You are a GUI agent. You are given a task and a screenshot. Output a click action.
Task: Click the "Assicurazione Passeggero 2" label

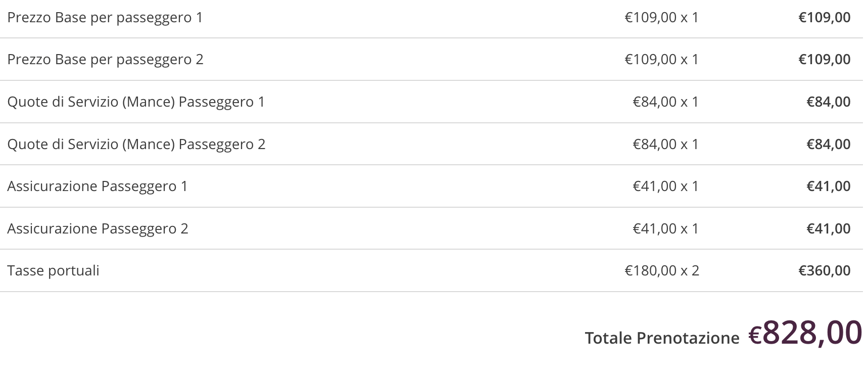(x=98, y=229)
